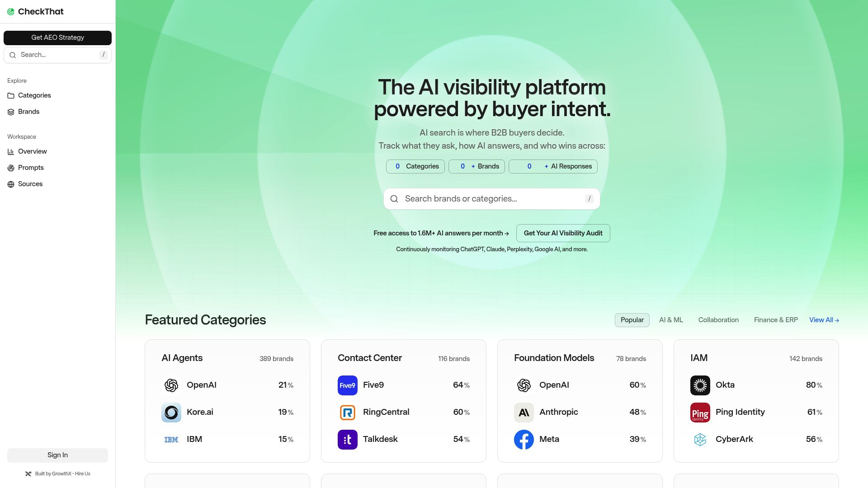Open Brands via the layers icon
868x488 pixels.
point(11,112)
